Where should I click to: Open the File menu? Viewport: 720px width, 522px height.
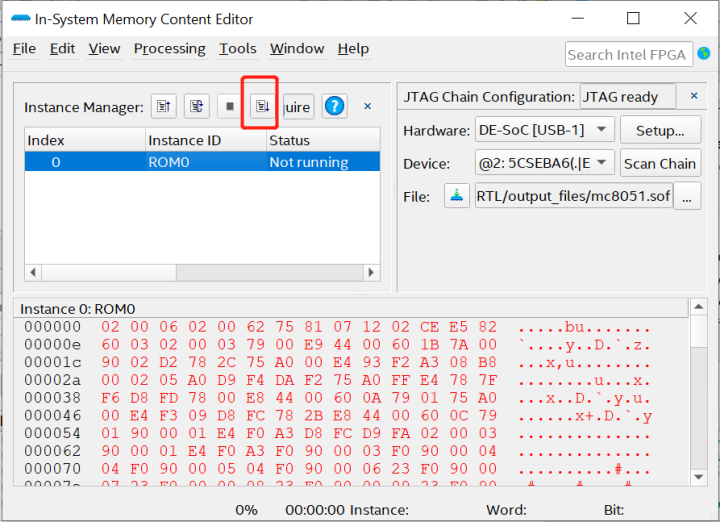coord(24,49)
